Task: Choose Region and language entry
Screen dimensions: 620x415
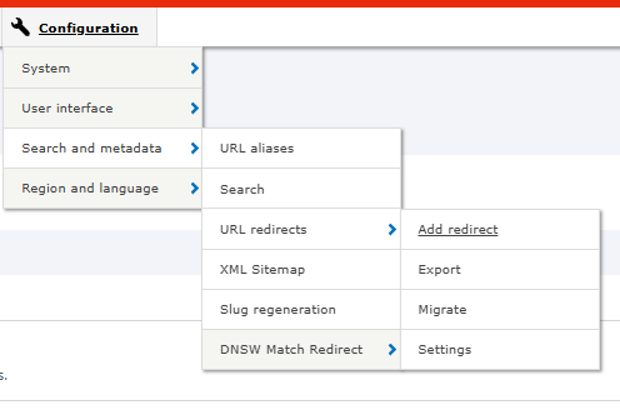Action: [x=103, y=188]
